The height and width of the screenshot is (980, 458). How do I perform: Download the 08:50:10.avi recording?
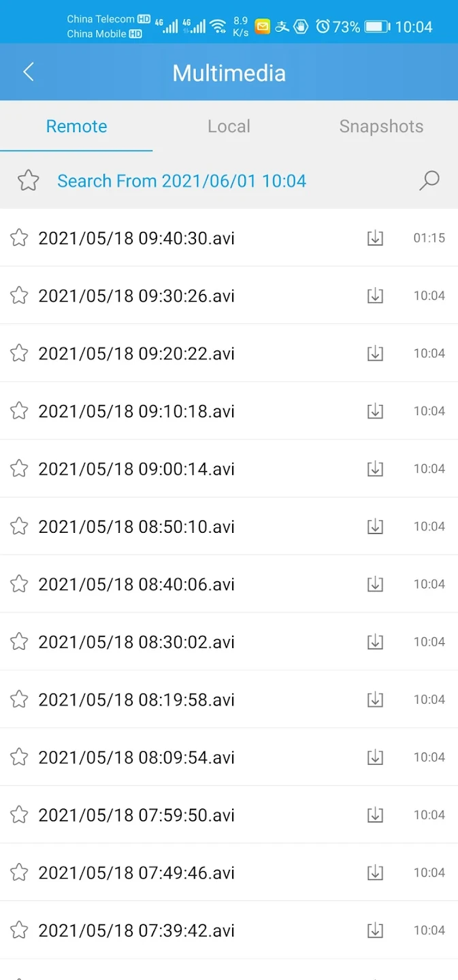(375, 526)
